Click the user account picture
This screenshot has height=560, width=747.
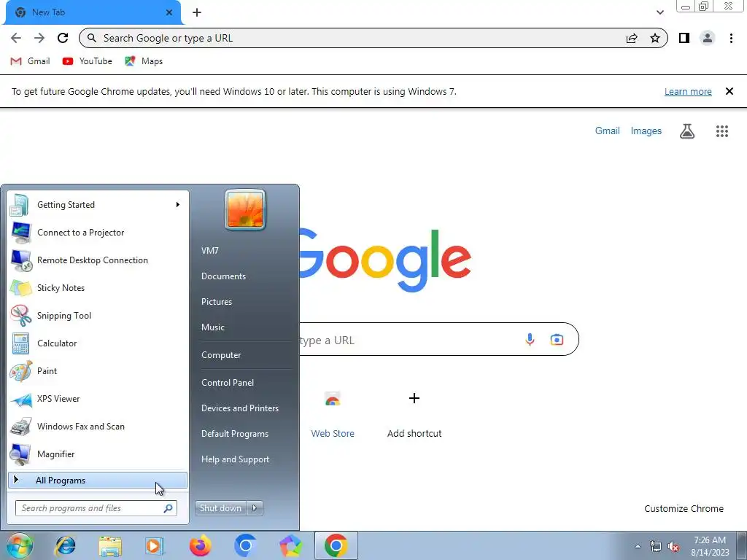[x=245, y=209]
